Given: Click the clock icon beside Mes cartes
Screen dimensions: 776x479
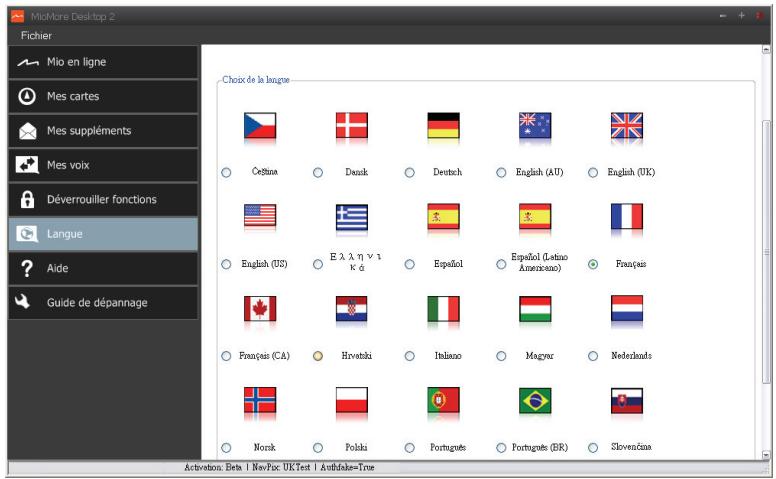Looking at the screenshot, I should click(29, 97).
